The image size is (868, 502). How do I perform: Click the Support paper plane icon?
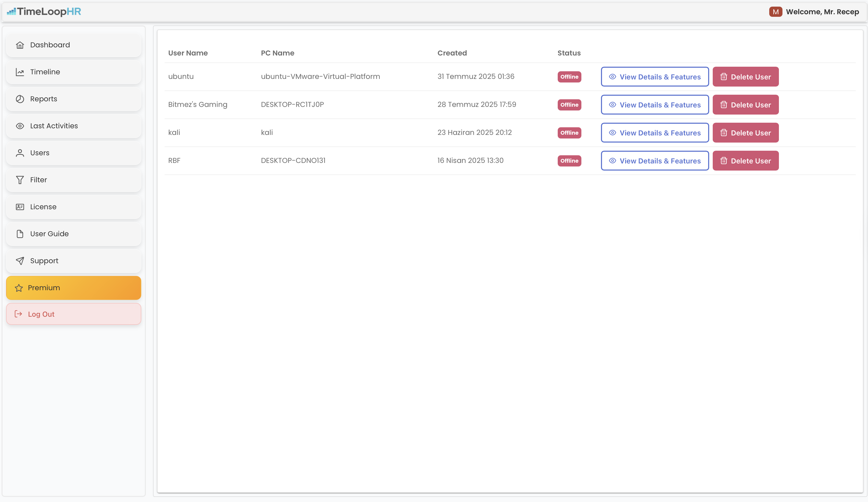tap(20, 261)
